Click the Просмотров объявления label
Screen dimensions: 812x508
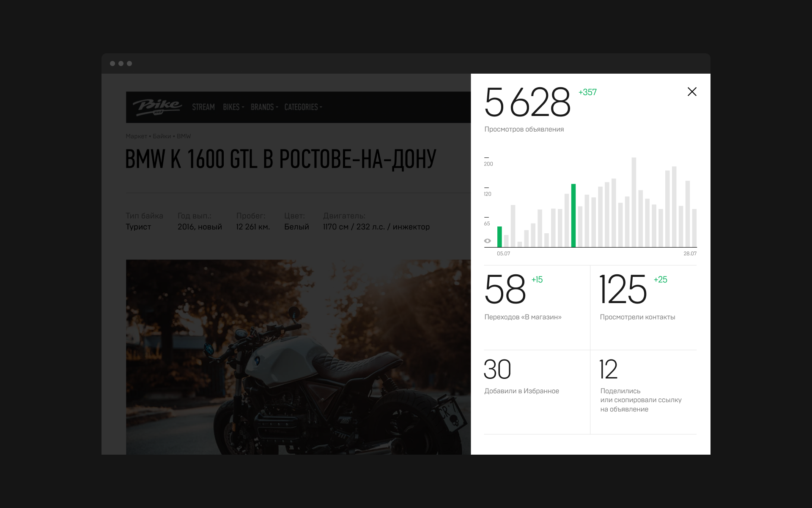pos(524,130)
